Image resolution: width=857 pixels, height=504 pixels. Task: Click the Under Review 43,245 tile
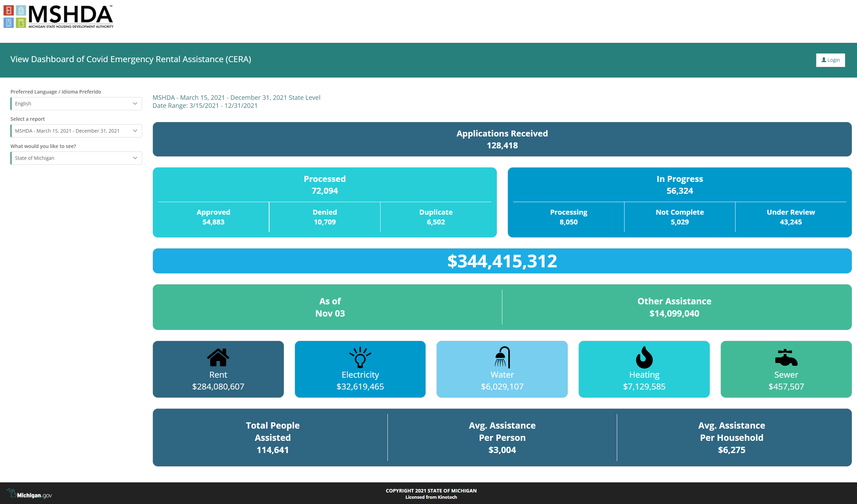[x=791, y=217]
